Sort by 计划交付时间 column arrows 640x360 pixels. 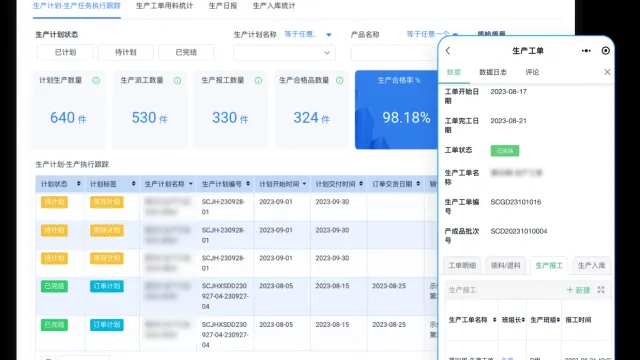[x=361, y=184]
